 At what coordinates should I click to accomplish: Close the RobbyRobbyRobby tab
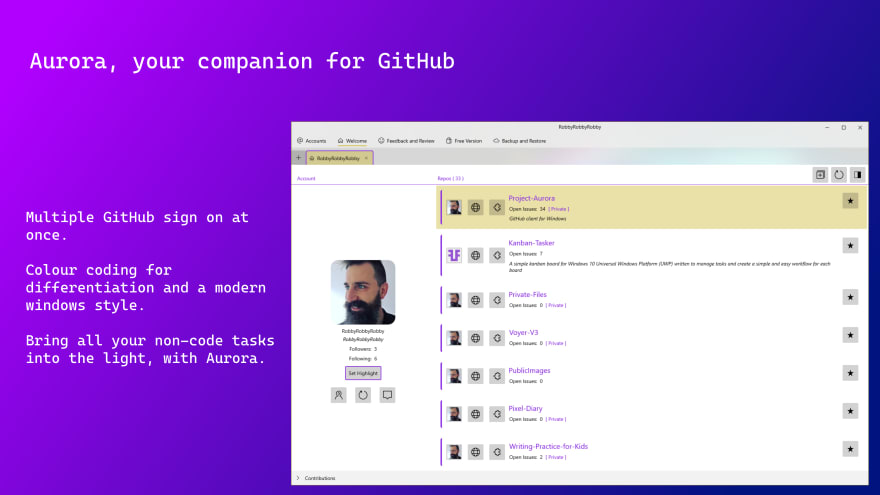point(366,158)
